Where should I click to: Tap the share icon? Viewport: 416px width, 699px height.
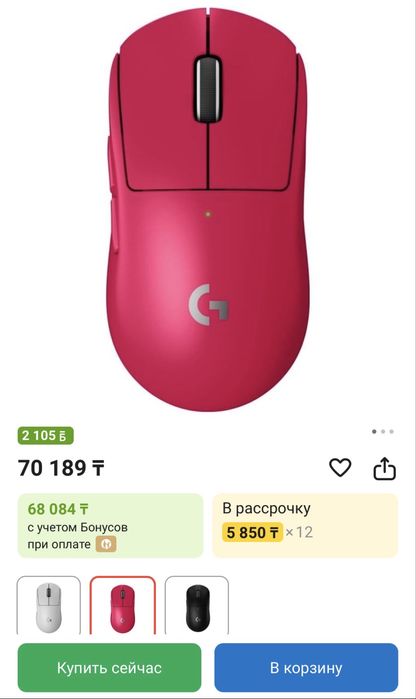pyautogui.click(x=384, y=468)
